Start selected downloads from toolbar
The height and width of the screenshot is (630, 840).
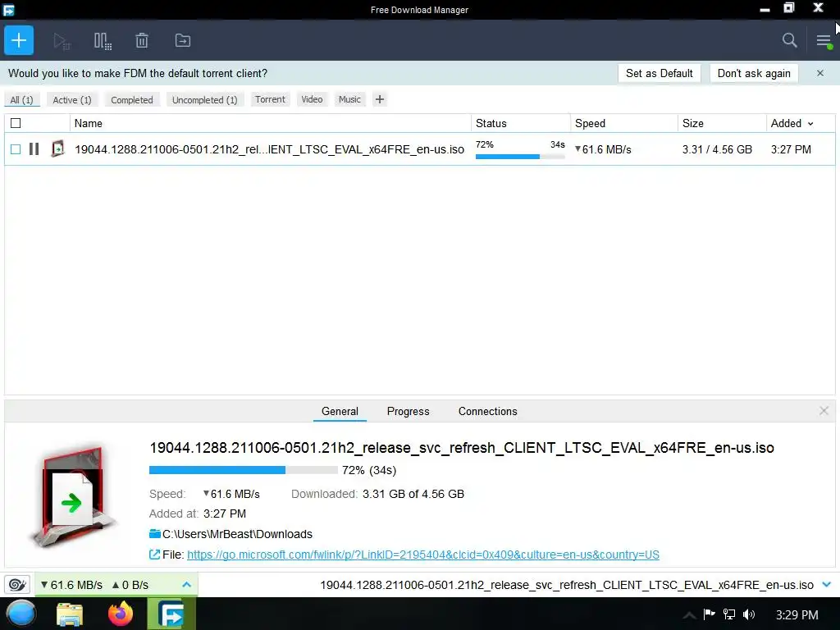tap(62, 41)
